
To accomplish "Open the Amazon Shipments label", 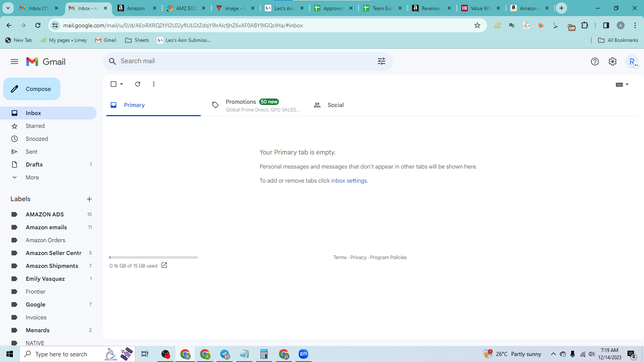I will point(48,266).
